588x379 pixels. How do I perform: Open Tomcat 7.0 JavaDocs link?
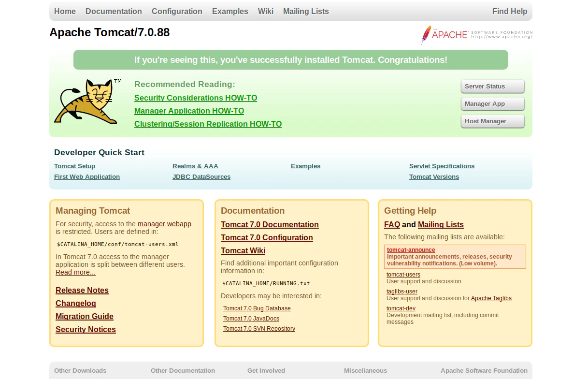[251, 319]
